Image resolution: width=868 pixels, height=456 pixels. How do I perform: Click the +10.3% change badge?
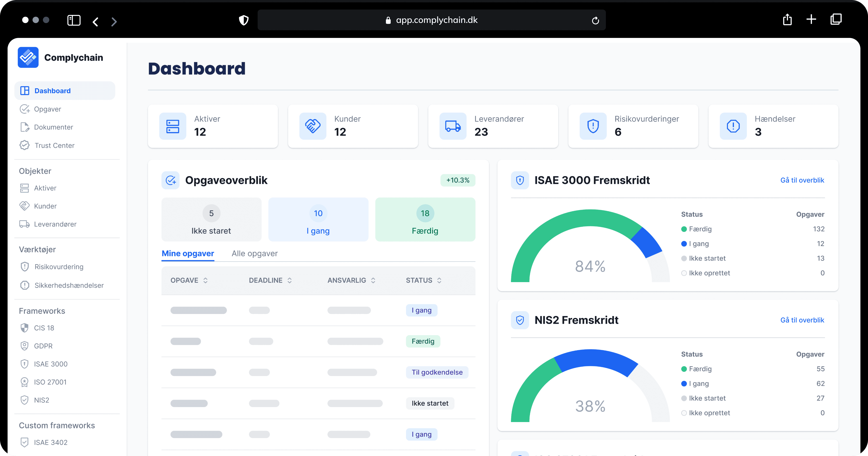[458, 180]
